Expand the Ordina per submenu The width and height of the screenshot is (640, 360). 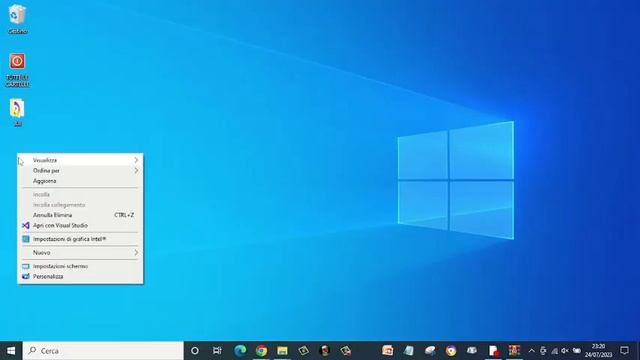[x=80, y=171]
